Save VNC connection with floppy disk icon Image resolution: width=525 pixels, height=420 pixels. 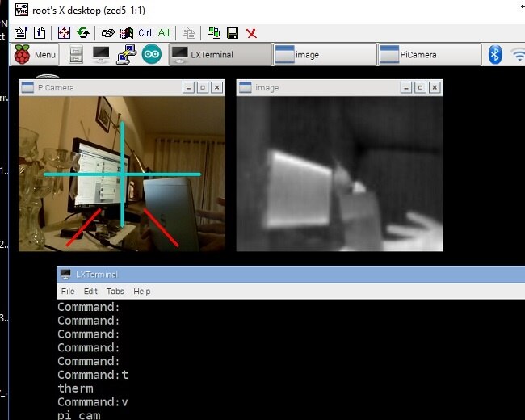pos(233,33)
